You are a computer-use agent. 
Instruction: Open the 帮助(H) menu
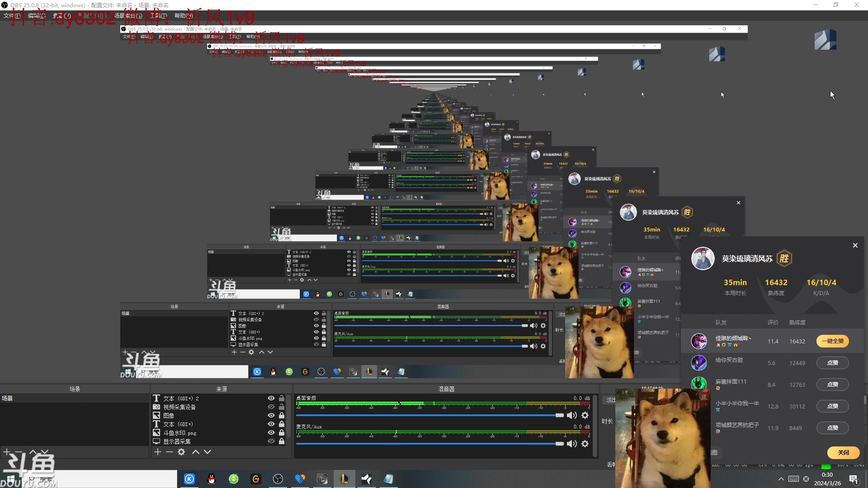(x=184, y=15)
